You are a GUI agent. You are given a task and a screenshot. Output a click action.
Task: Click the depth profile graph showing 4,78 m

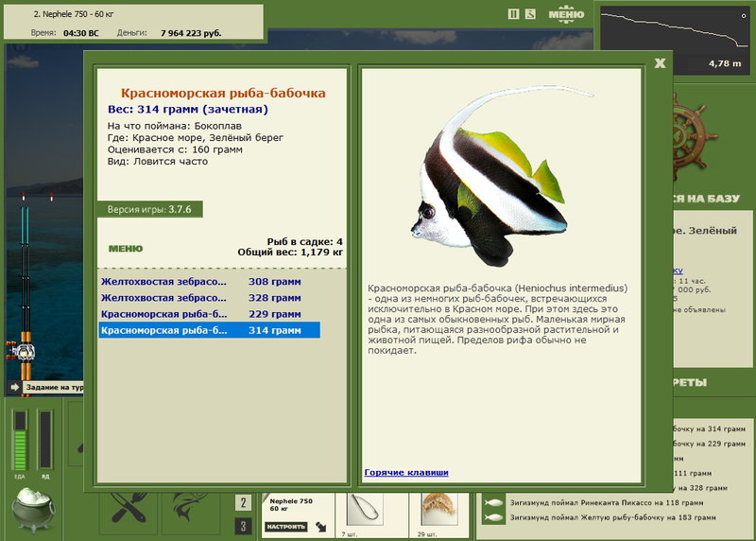[674, 40]
